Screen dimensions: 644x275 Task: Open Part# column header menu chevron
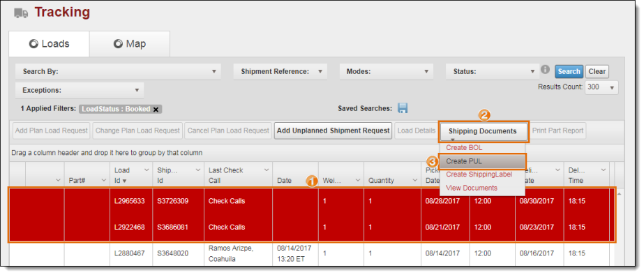tap(104, 180)
